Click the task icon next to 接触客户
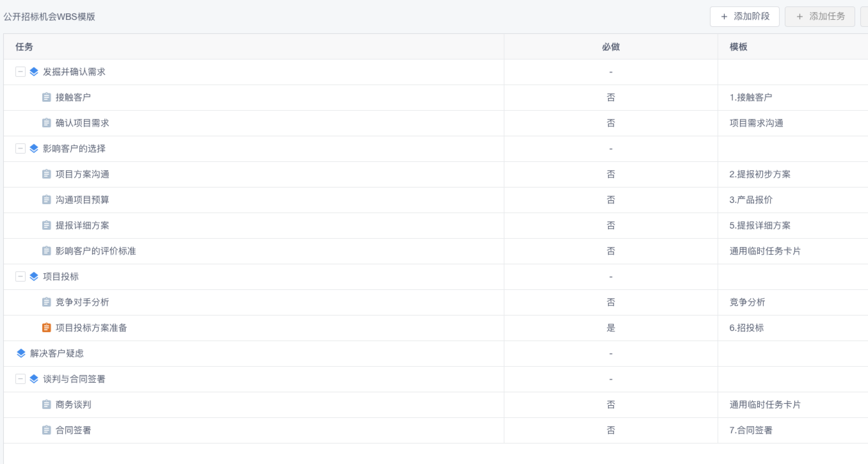The width and height of the screenshot is (868, 464). tap(46, 97)
